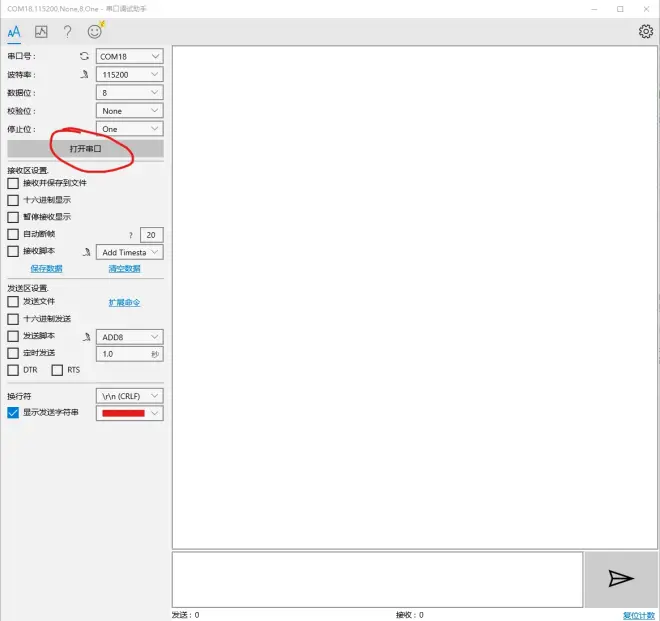Viewport: 660px width, 621px height.
Task: Click the 换行符 label
Action: [x=19, y=396]
